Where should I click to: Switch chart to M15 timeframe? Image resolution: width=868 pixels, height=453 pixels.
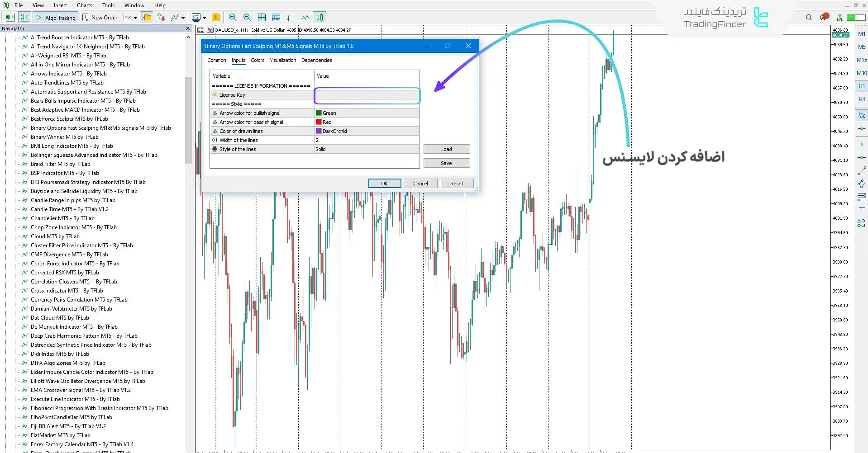point(862,60)
